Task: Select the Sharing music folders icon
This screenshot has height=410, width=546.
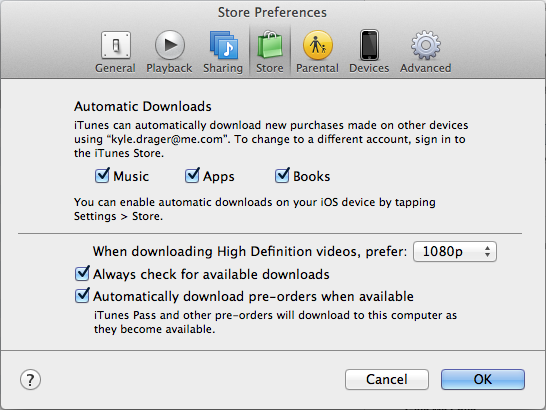Action: 224,45
